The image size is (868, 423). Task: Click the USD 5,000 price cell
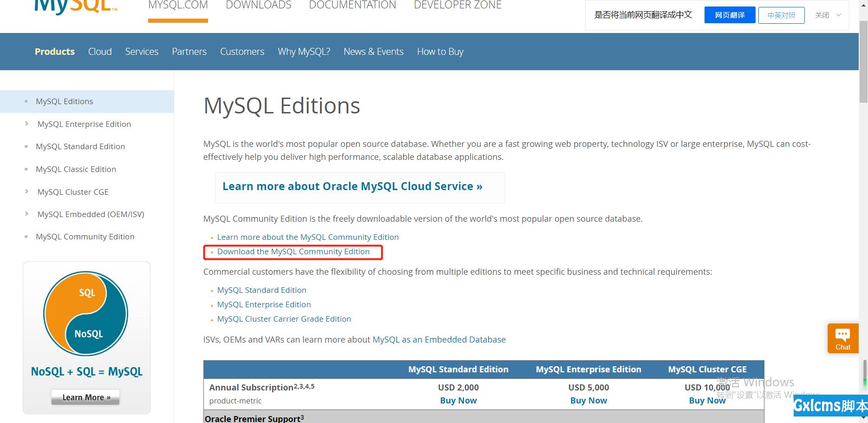pyautogui.click(x=588, y=388)
